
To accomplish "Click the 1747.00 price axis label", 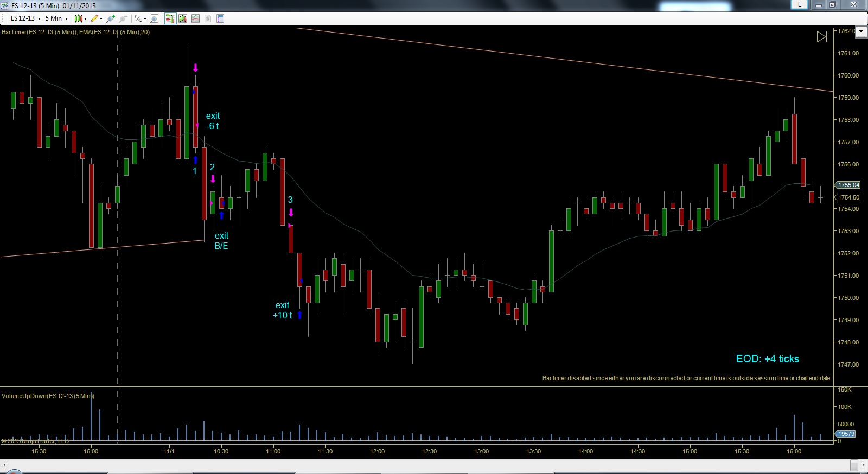I will pos(848,364).
